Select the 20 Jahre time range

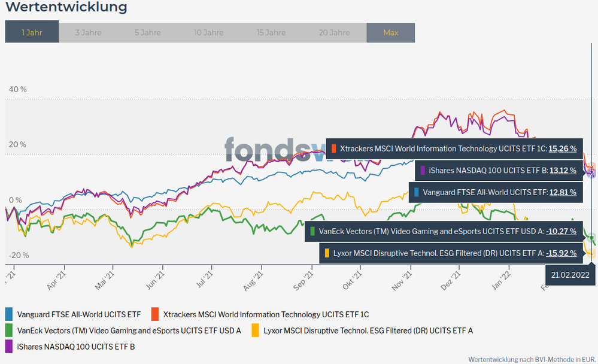coord(334,33)
